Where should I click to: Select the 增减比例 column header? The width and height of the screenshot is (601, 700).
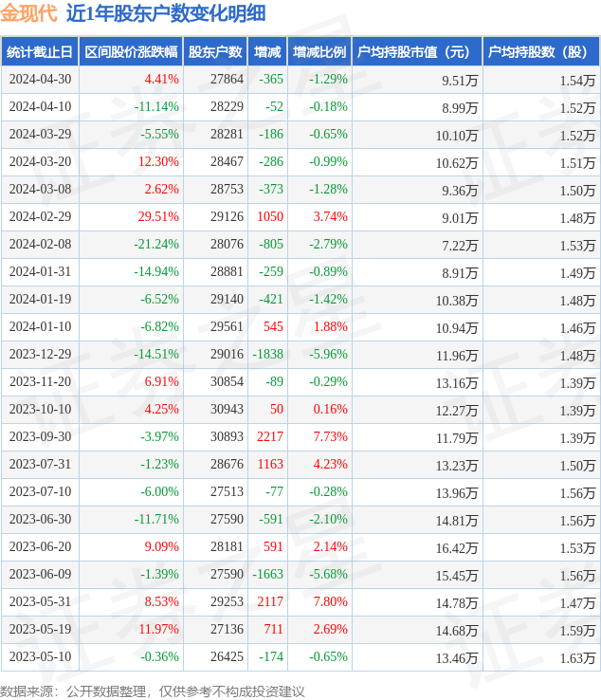pos(319,52)
